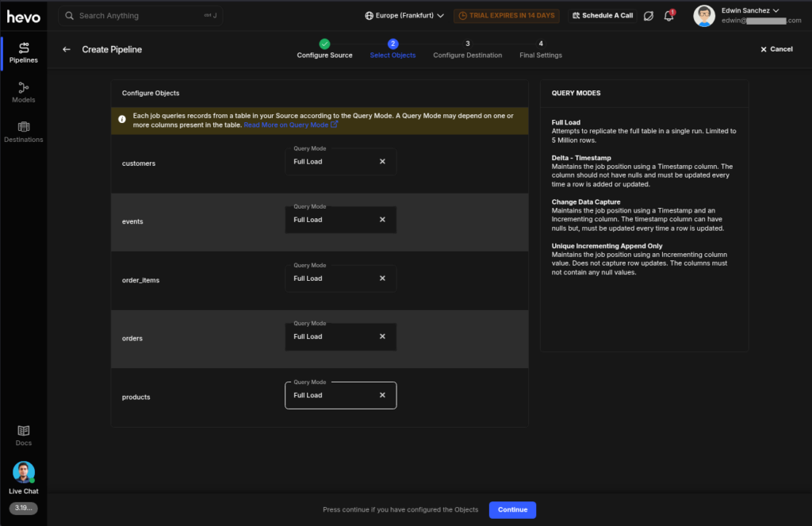
Task: Open the events Query Mode dropdown
Action: (x=341, y=220)
